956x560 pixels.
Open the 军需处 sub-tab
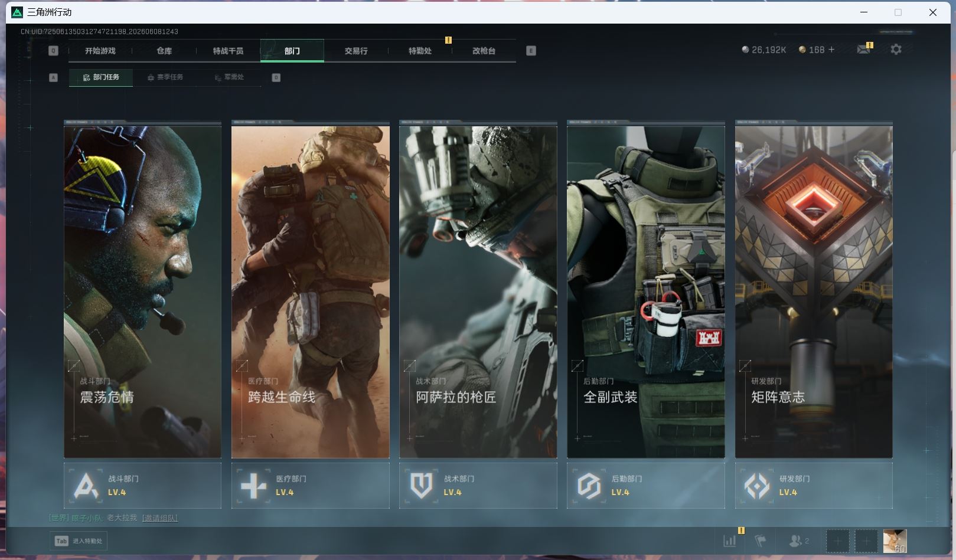point(229,77)
